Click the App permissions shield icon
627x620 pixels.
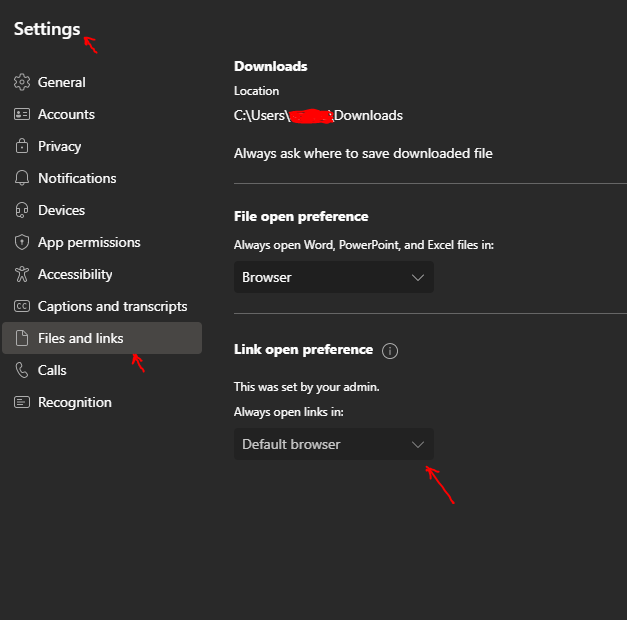pos(22,242)
